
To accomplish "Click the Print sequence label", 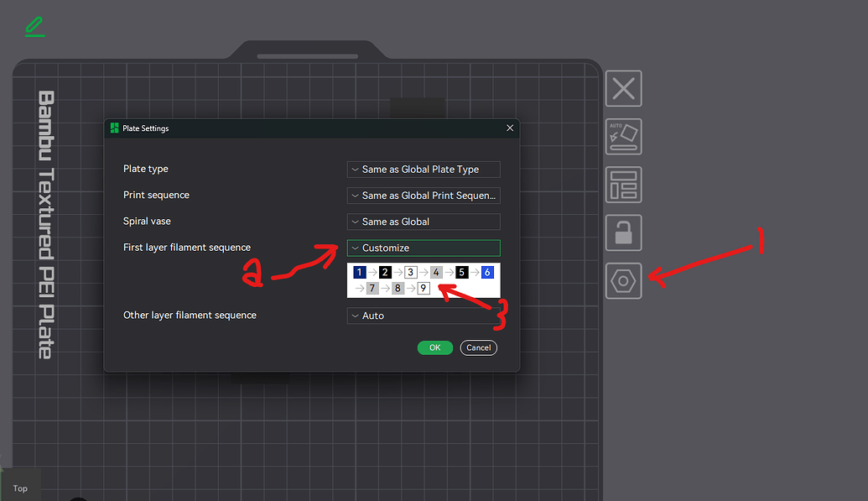I will [156, 195].
